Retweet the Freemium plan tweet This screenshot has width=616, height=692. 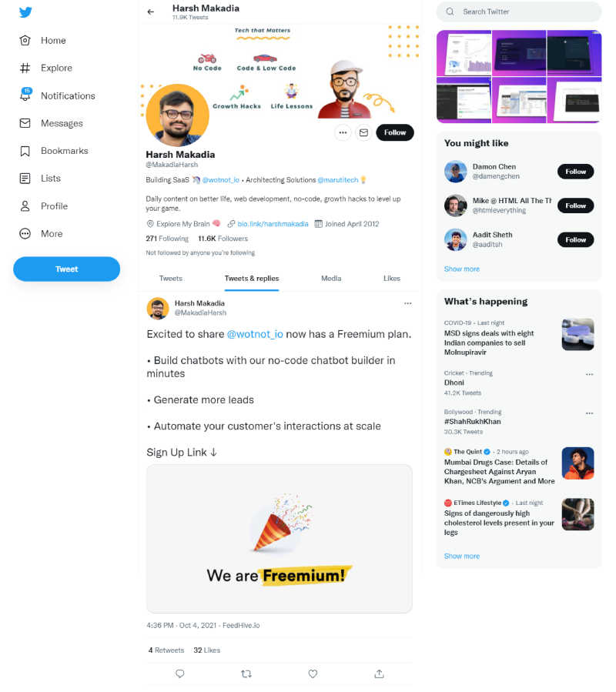tap(246, 674)
